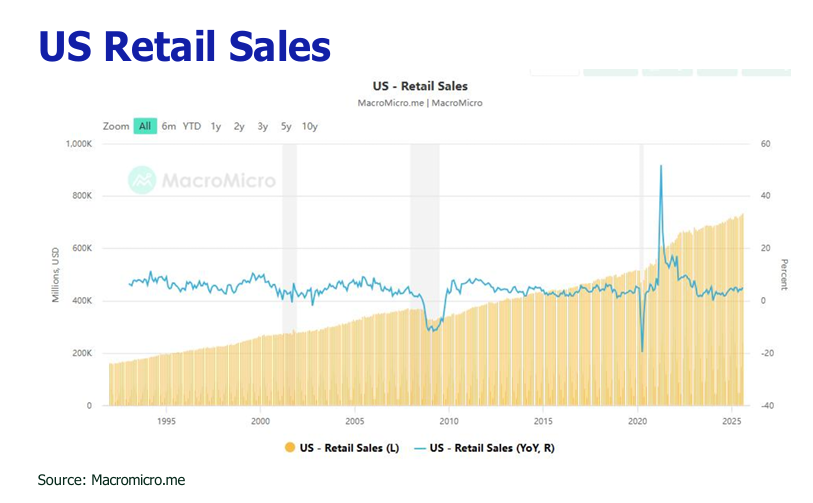813x503 pixels.
Task: Pick the 5y zoom range
Action: (286, 126)
